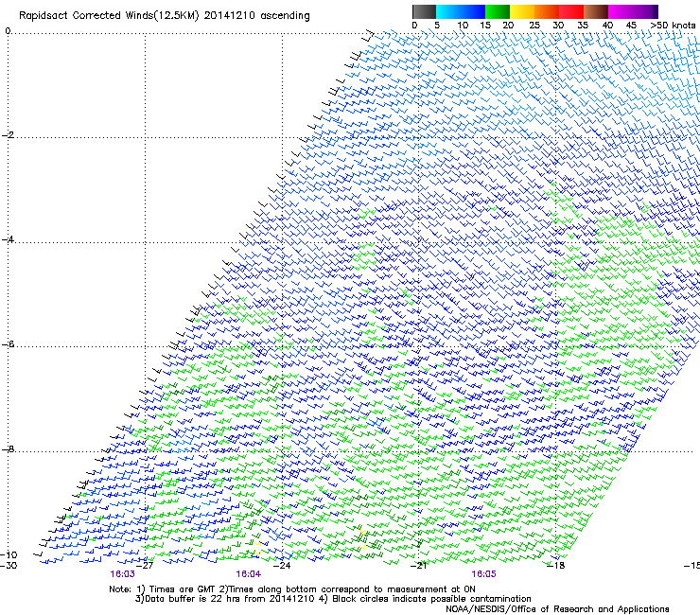Click the purple 16:05 time marker
Viewport: 700px width, 615px height.
483,574
